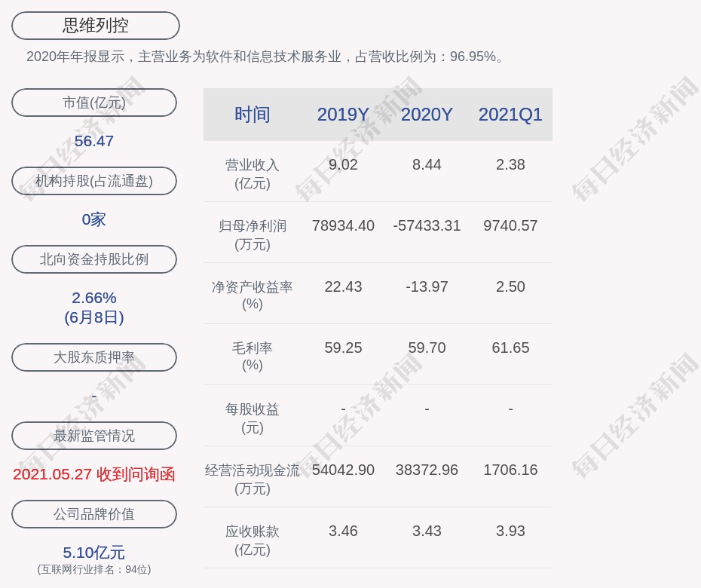Click the 思维列控 company name pill
The height and width of the screenshot is (588, 701).
[95, 26]
